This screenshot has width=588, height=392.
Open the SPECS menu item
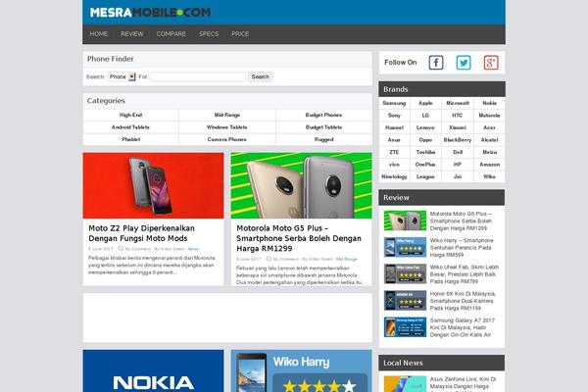pyautogui.click(x=209, y=33)
